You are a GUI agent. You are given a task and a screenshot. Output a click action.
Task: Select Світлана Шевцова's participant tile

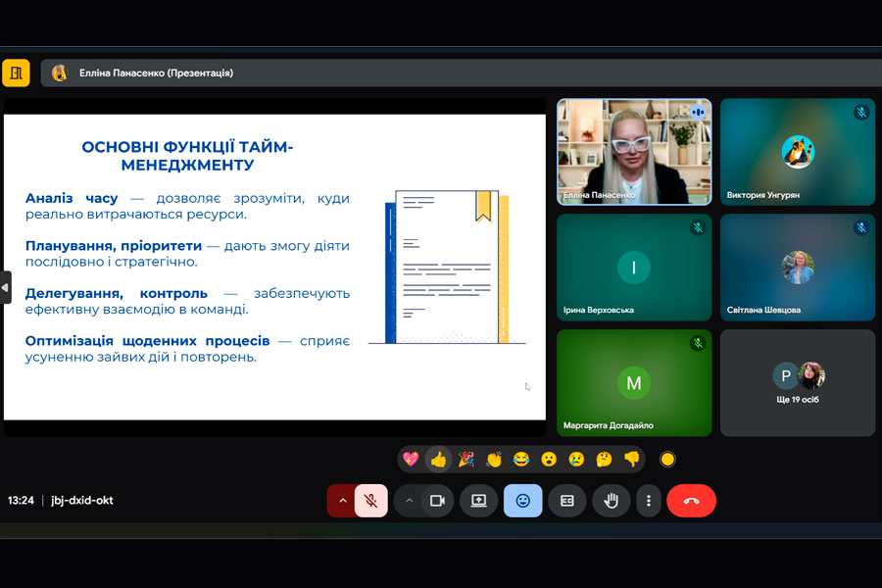point(798,268)
